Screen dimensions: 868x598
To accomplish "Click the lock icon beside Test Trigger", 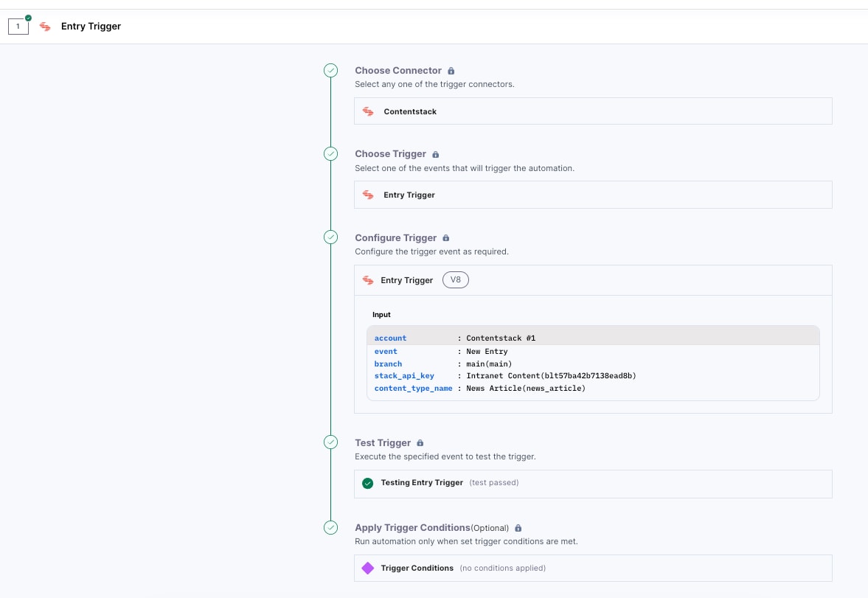I will (x=420, y=443).
